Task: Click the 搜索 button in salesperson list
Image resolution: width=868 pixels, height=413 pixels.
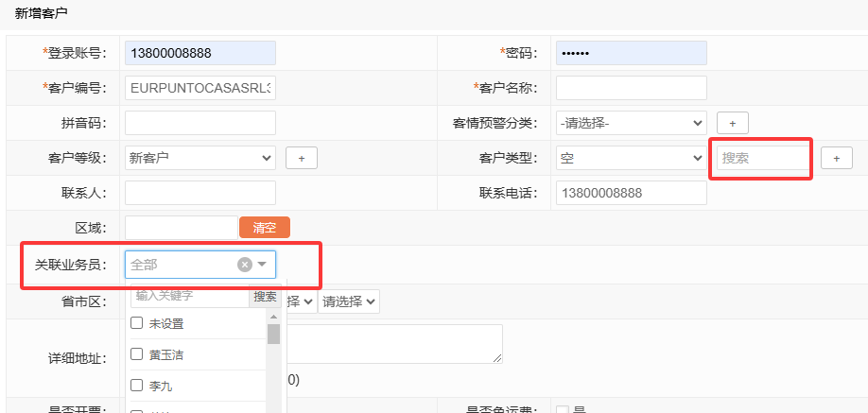Action: (265, 296)
